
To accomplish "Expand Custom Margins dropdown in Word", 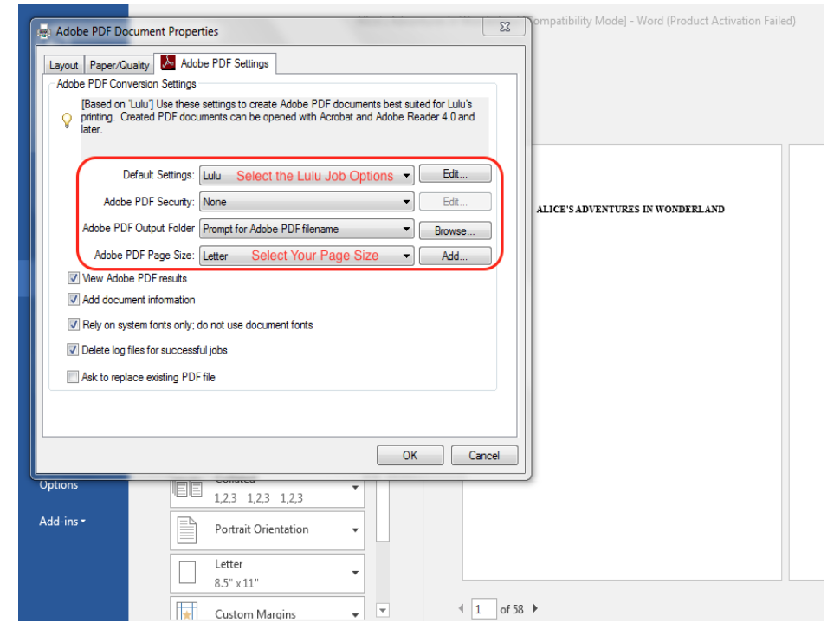I will tap(355, 614).
